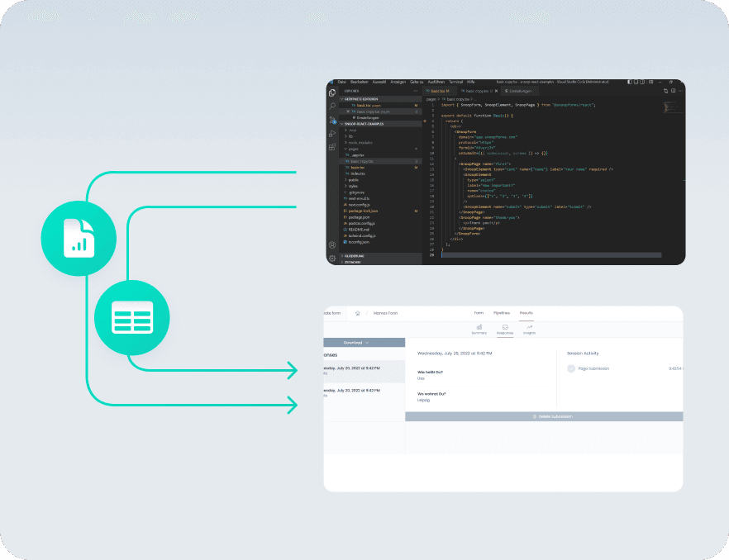Image resolution: width=729 pixels, height=560 pixels.
Task: Click the teal table grid circle icon
Action: point(132,318)
